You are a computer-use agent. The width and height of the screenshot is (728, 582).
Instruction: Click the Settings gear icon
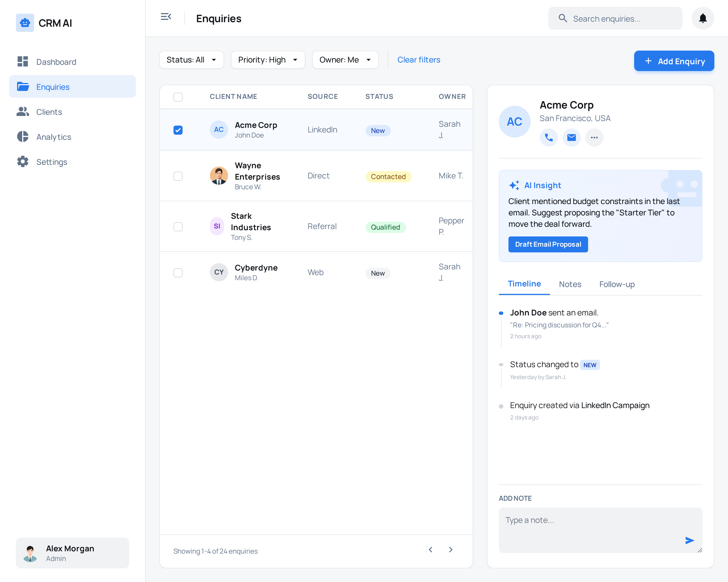[23, 162]
